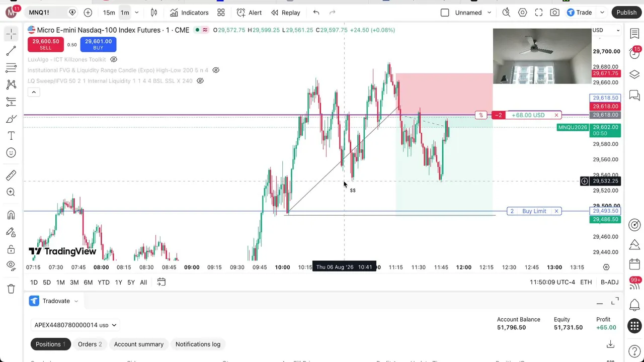Image resolution: width=644 pixels, height=362 pixels.
Task: Click the blue BUY 29,601.00 button
Action: pos(98,44)
